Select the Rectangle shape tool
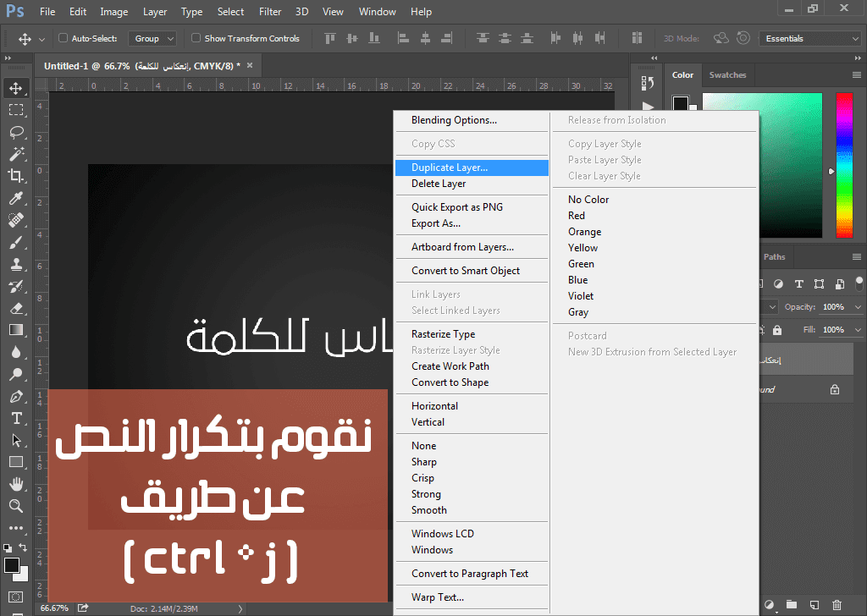 pyautogui.click(x=16, y=462)
